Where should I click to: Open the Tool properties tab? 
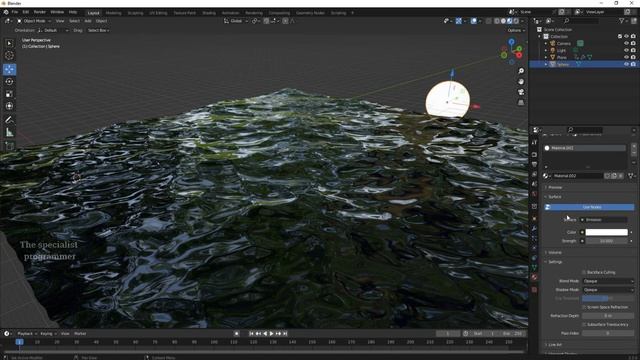pyautogui.click(x=534, y=142)
